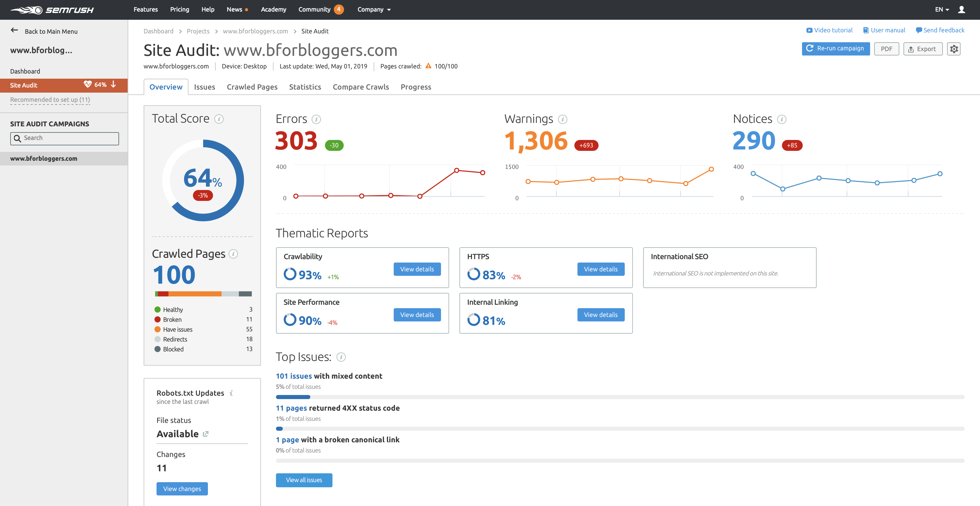Screen dimensions: 980x506
Task: Click the Total Score info icon
Action: click(x=219, y=119)
